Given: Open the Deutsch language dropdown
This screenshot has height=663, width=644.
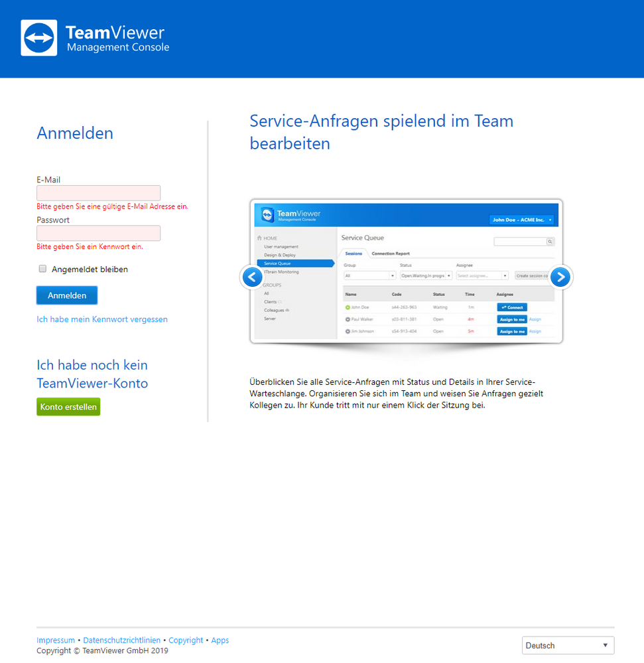Looking at the screenshot, I should click(x=568, y=645).
